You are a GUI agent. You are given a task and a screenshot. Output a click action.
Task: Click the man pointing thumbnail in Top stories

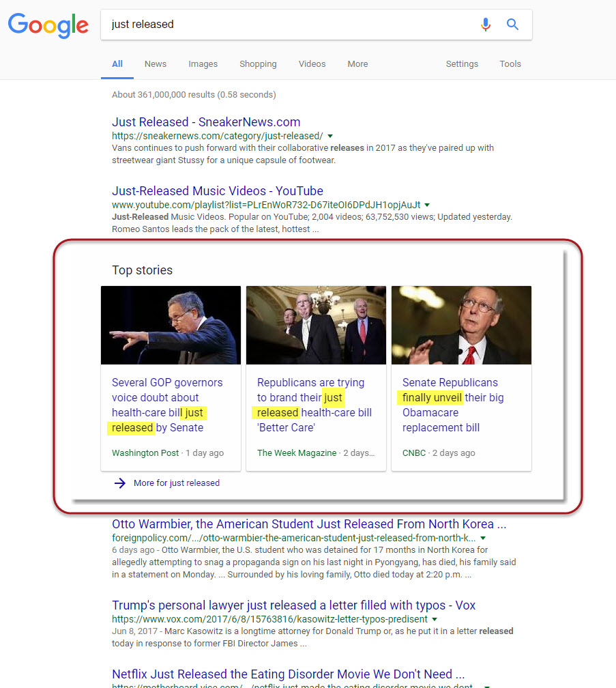point(171,325)
